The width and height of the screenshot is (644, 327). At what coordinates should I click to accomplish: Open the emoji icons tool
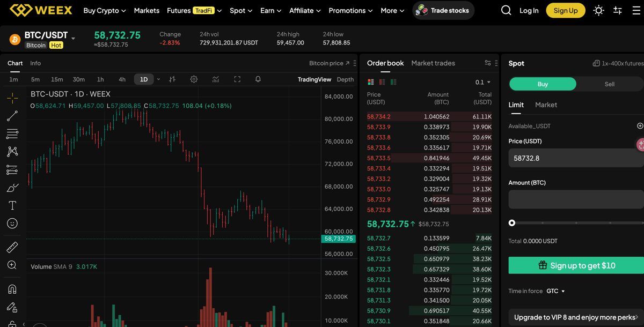tap(12, 223)
